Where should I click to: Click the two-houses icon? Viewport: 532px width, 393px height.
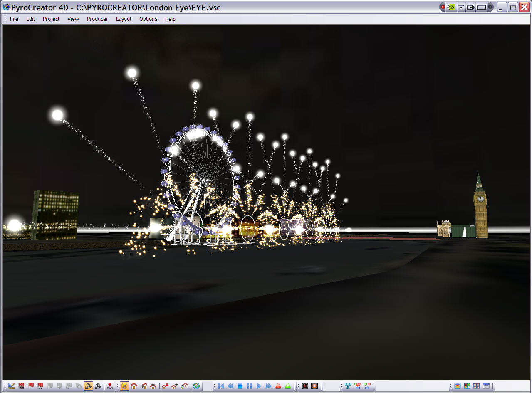tap(184, 386)
